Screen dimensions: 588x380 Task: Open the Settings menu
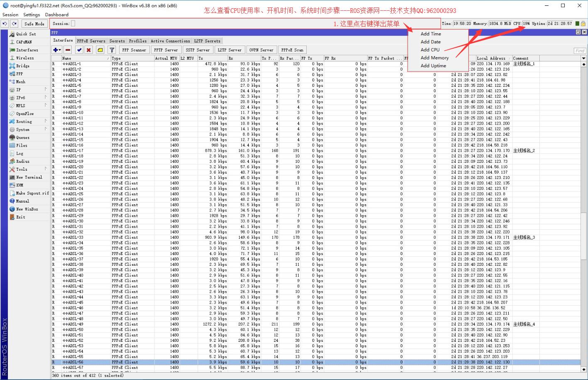click(x=32, y=15)
